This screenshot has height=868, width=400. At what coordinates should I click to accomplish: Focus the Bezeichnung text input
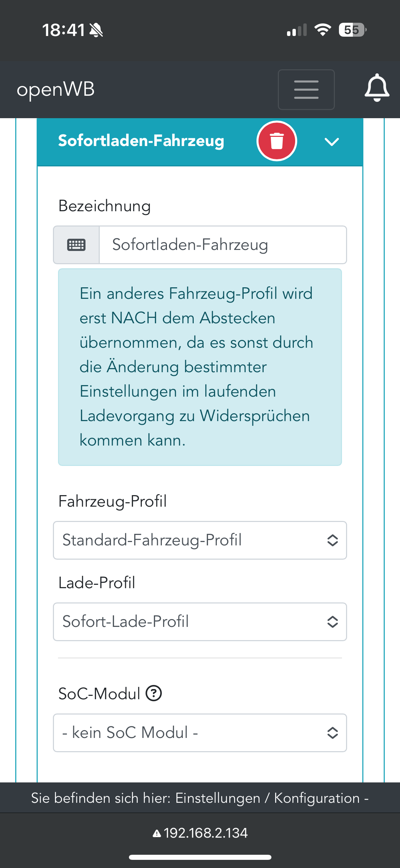[223, 245]
